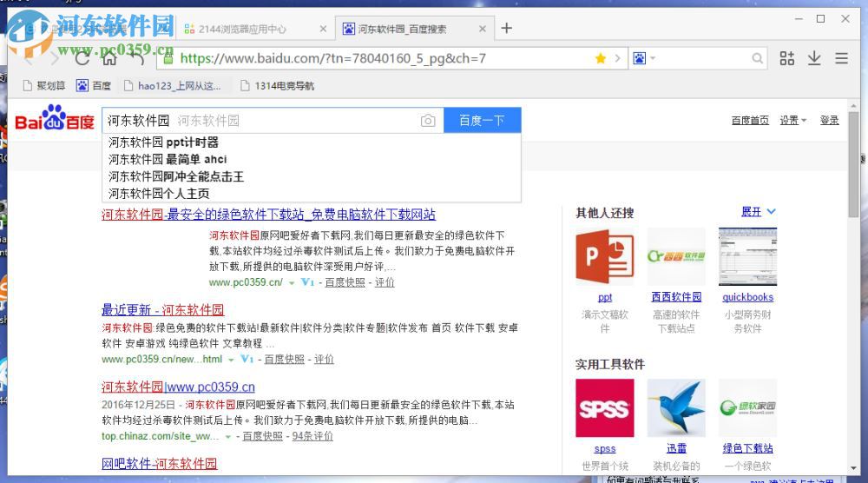Image resolution: width=868 pixels, height=483 pixels.
Task: Click scrollbar down arrow
Action: pos(853,468)
